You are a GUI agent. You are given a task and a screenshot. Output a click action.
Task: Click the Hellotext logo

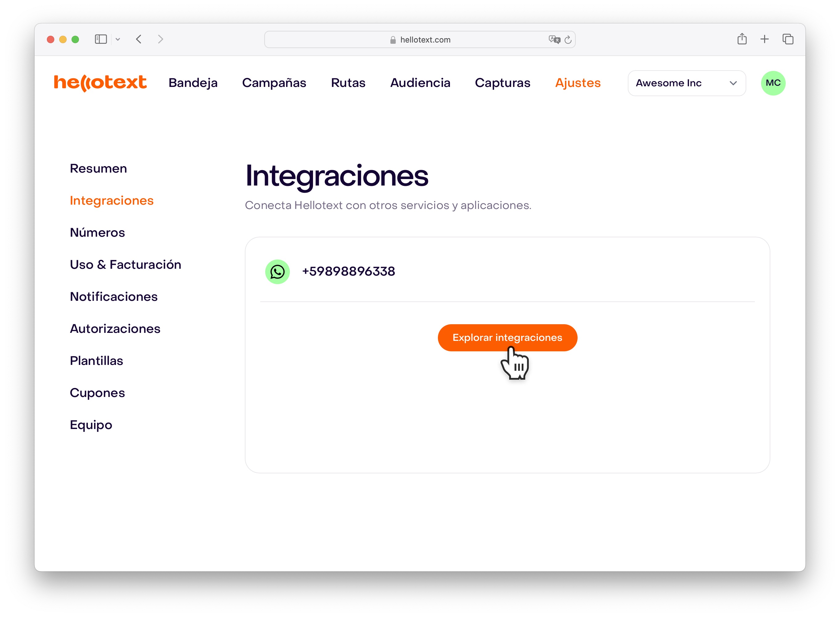point(100,83)
